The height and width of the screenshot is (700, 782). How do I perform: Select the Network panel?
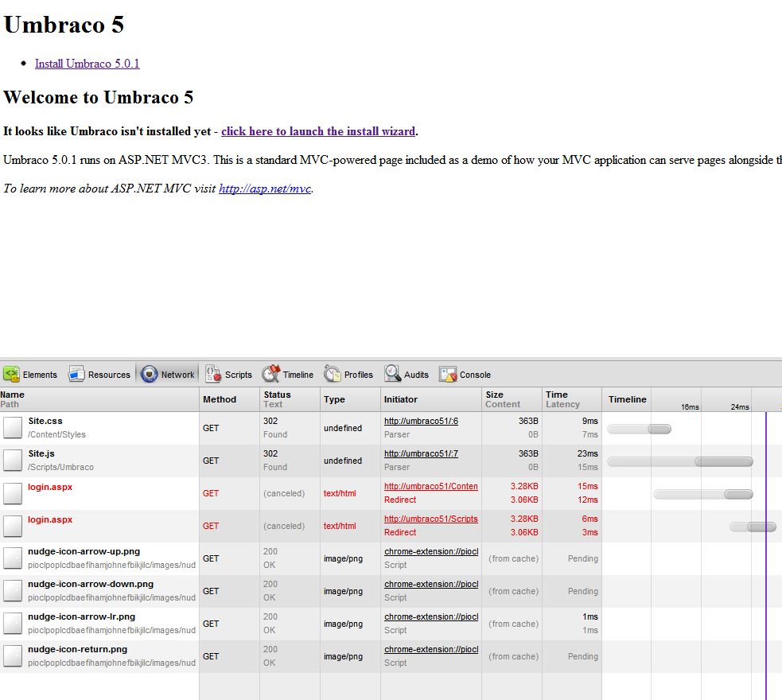(x=168, y=375)
